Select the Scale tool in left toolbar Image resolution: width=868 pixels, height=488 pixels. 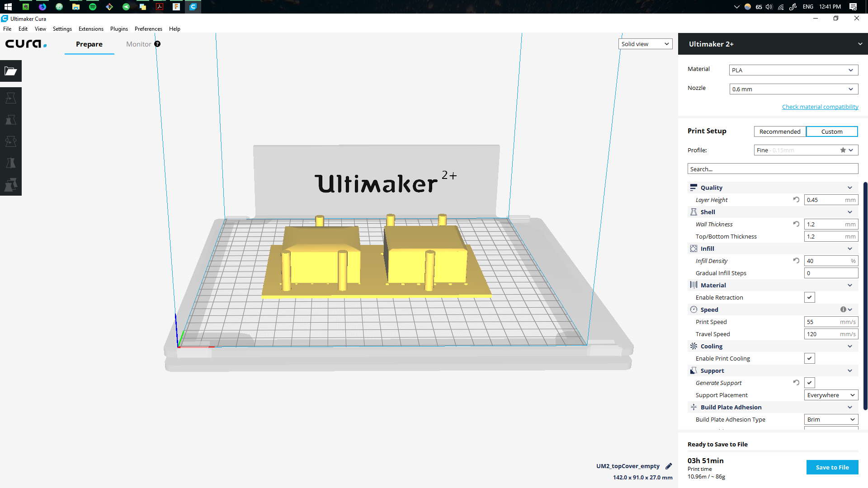11,120
